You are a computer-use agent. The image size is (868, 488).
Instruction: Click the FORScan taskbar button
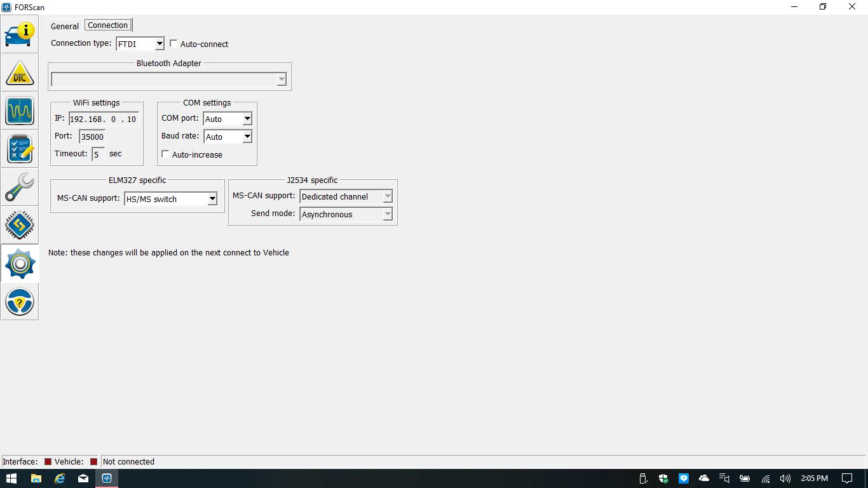(x=107, y=478)
